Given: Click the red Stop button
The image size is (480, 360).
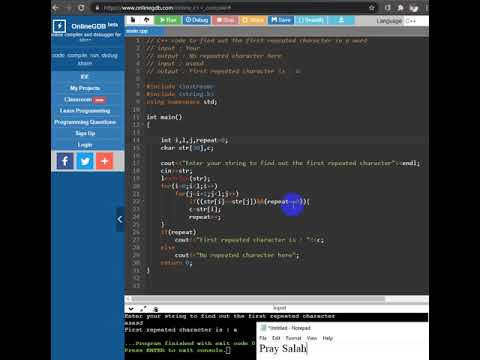Looking at the screenshot, I should tap(225, 20).
